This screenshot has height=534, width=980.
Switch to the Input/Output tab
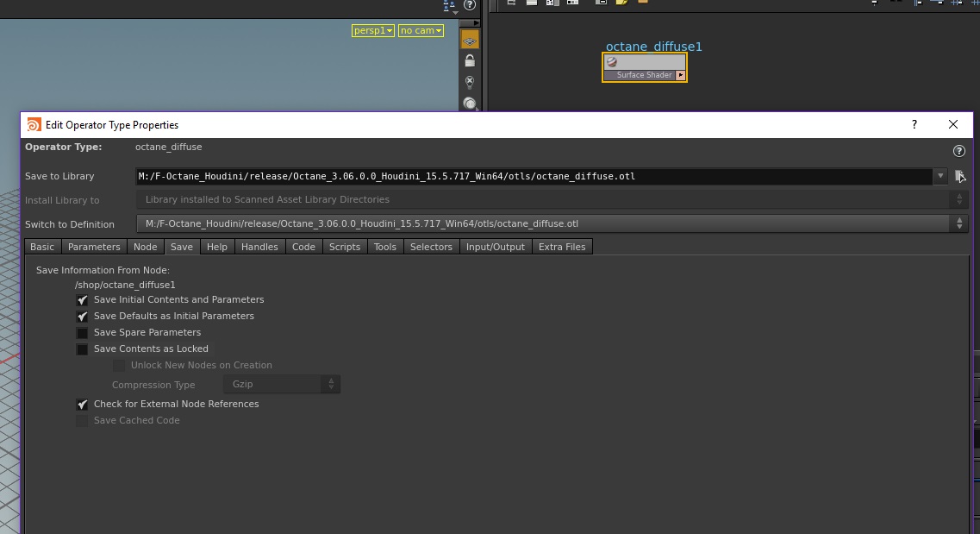496,247
